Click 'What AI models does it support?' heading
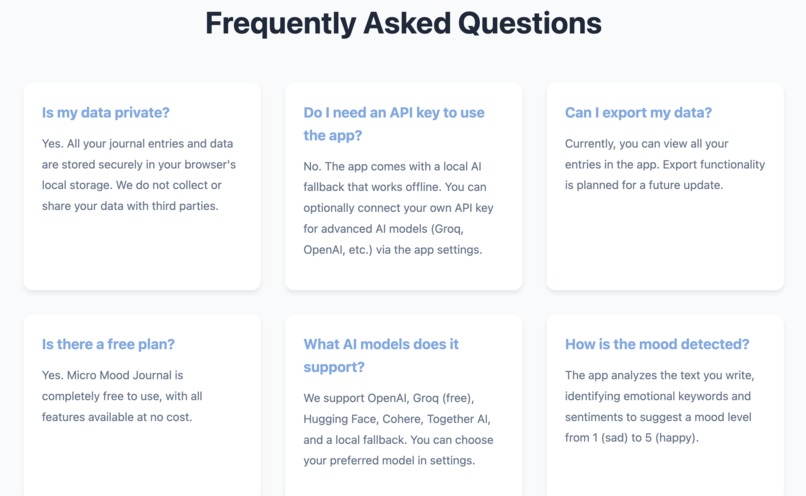The width and height of the screenshot is (806, 496). 381,355
